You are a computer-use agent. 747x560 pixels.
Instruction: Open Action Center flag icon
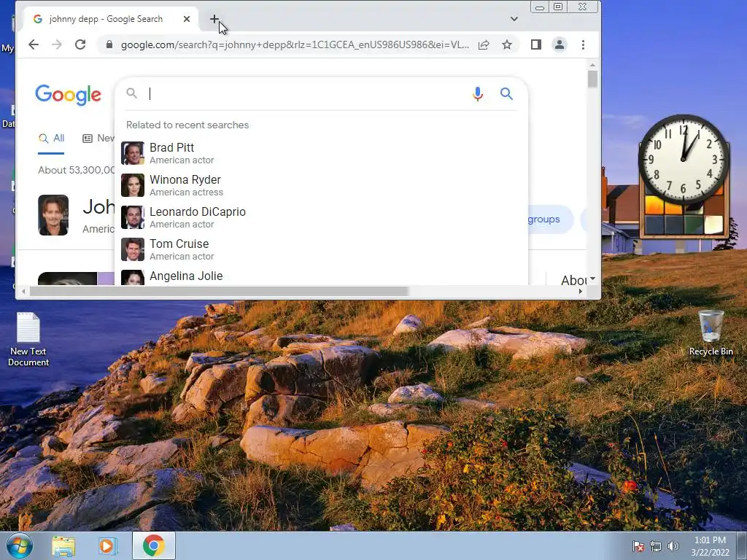pos(638,546)
